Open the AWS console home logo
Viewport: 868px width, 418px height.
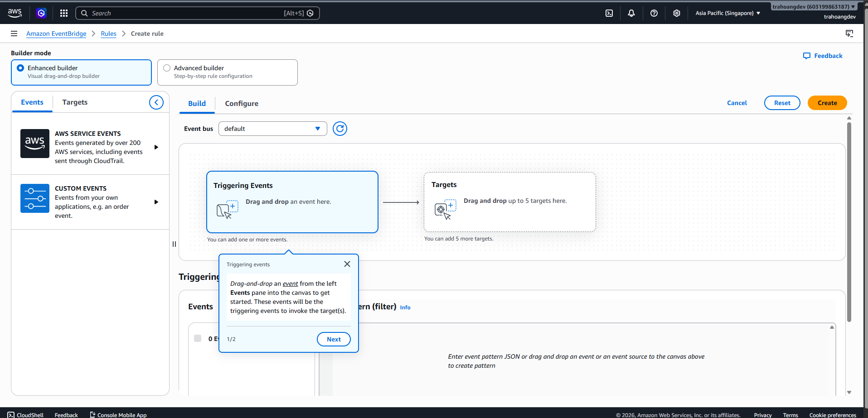(x=15, y=13)
